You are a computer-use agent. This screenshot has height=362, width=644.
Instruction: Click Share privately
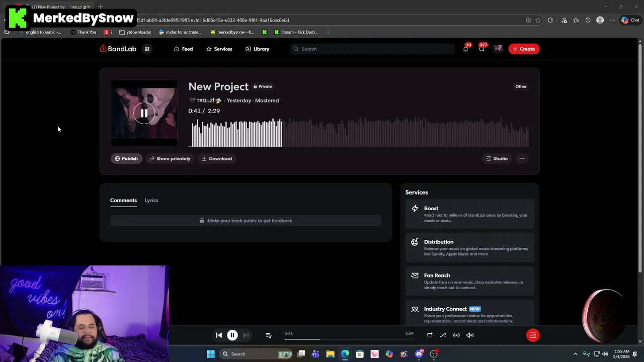(x=170, y=158)
